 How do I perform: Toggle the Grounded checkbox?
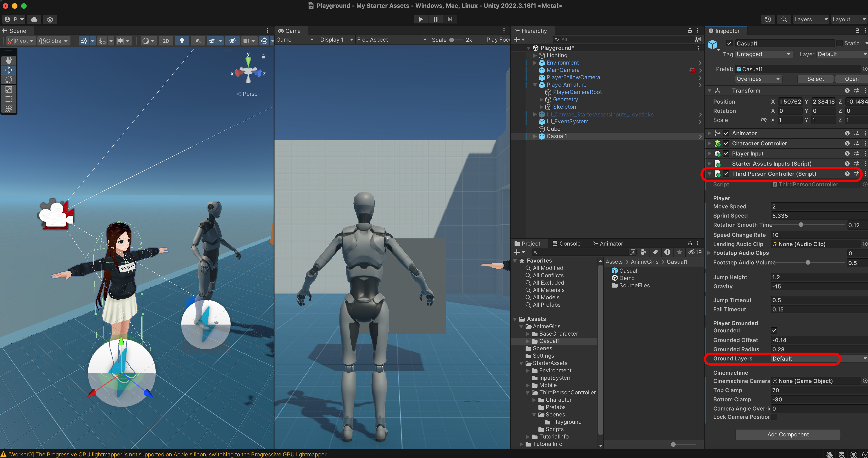tap(774, 331)
